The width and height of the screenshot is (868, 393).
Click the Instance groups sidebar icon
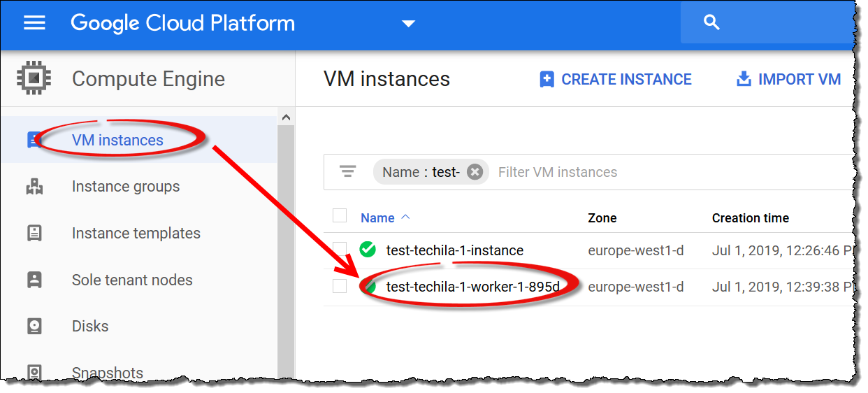34,187
